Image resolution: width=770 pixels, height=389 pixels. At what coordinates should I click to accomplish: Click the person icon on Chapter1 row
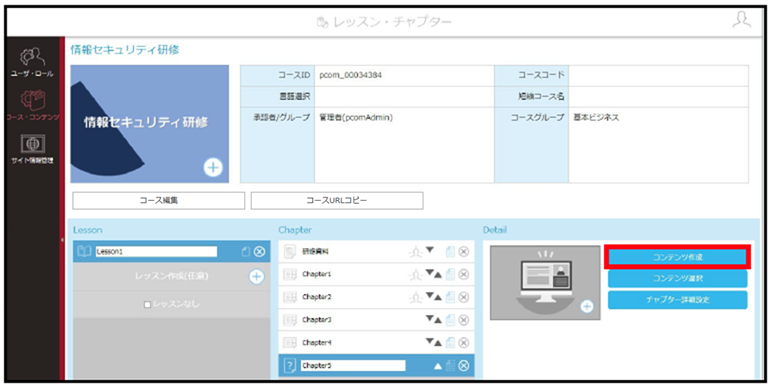point(415,275)
